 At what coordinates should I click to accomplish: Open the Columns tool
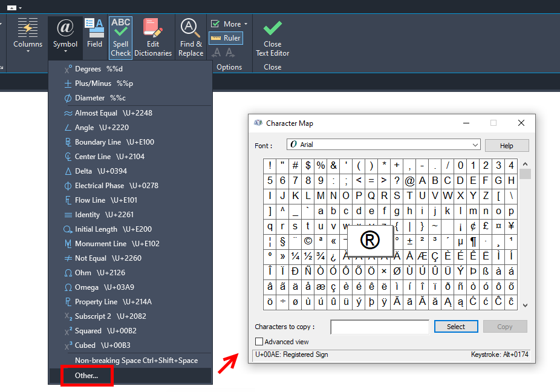tap(27, 35)
